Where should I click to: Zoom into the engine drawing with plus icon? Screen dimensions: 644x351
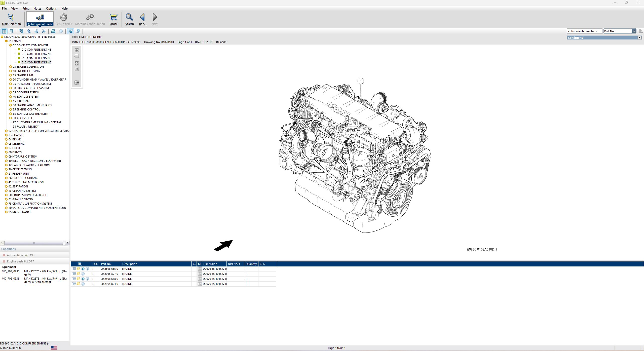coord(77,50)
